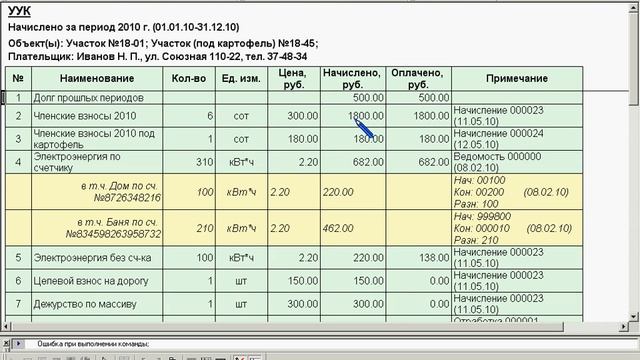Viewport: 640px width, 360px height.
Task: Select the paid amount 1800.00 cell
Action: pyautogui.click(x=418, y=116)
